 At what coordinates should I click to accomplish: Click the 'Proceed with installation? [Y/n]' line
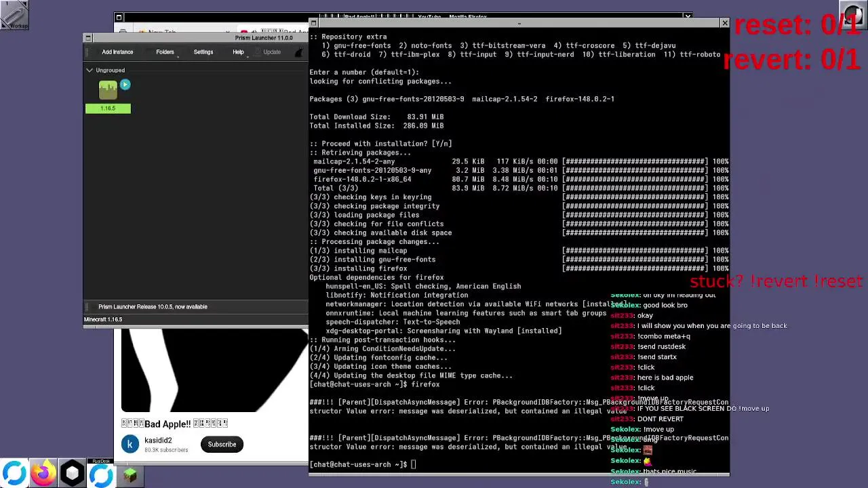[380, 144]
